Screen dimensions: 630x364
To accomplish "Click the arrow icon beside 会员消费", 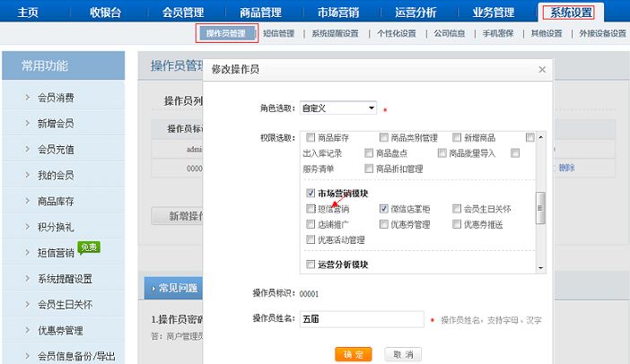I will coord(27,97).
